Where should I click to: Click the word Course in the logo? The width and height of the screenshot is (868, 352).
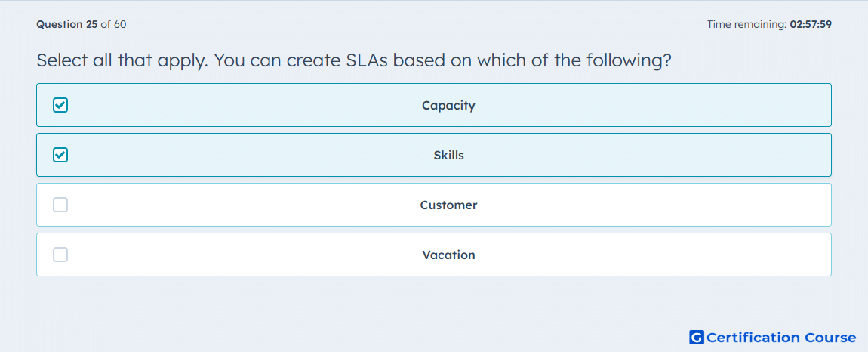tap(830, 337)
